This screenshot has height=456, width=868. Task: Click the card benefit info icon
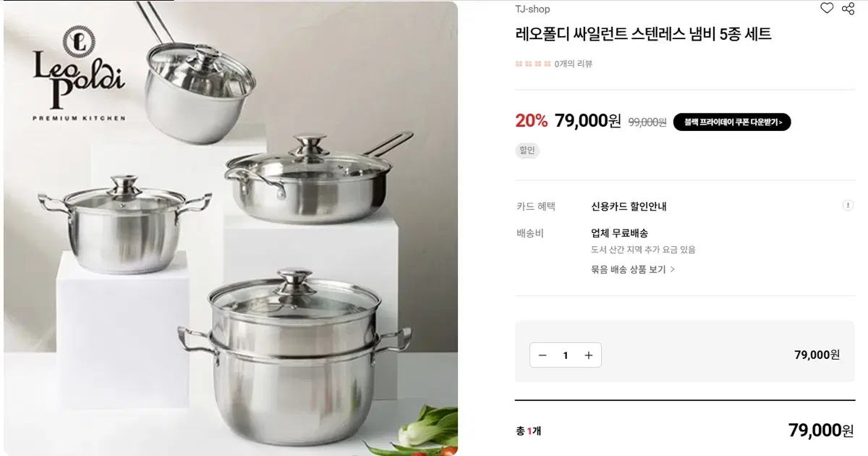point(848,206)
